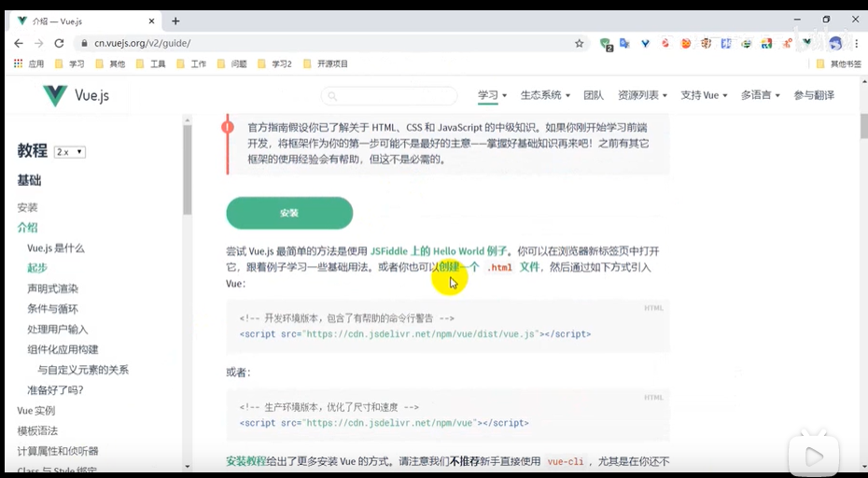Open the user profile avatar
Image resolution: width=868 pixels, height=478 pixels.
(836, 43)
